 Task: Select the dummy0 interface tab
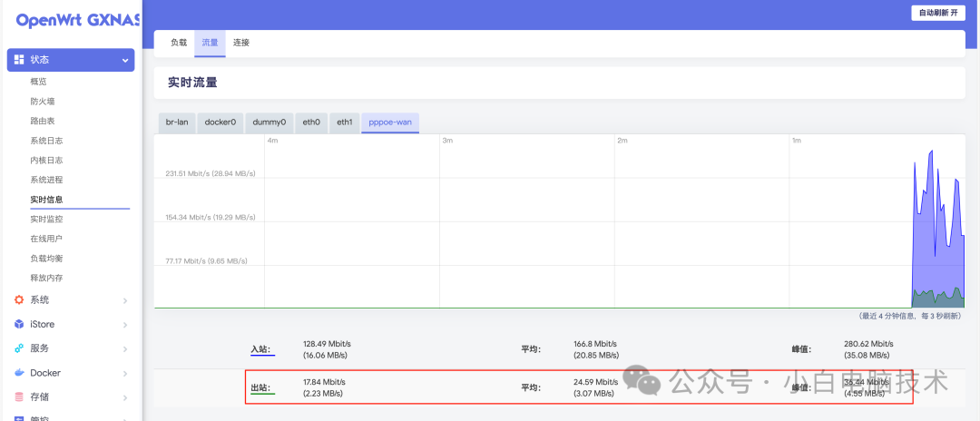tap(269, 122)
